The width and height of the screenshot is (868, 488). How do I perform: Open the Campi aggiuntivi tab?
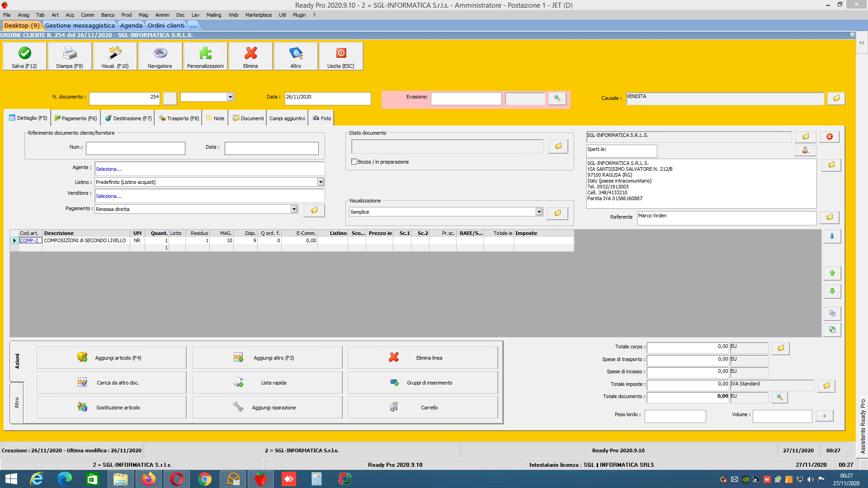287,118
